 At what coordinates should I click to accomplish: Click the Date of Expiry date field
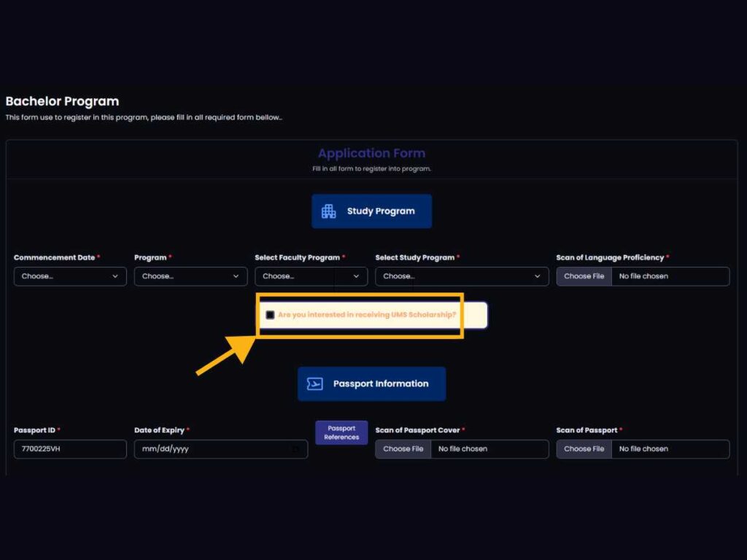(x=212, y=449)
